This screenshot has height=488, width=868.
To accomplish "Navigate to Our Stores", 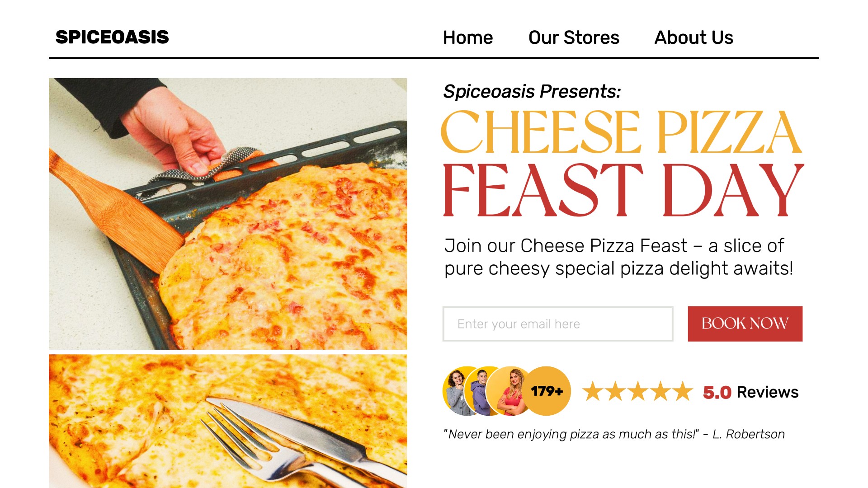I will tap(574, 38).
